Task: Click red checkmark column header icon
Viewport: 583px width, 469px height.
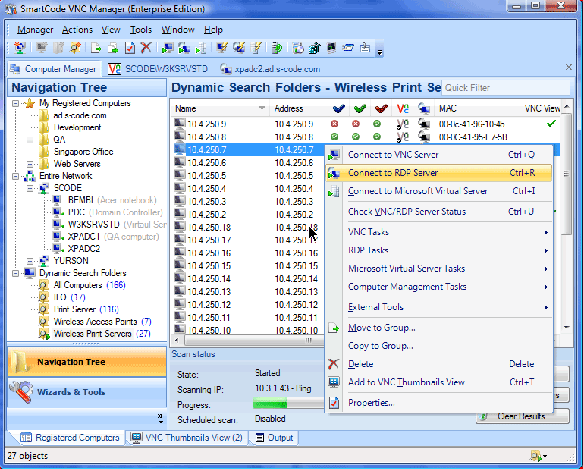Action: tap(381, 109)
